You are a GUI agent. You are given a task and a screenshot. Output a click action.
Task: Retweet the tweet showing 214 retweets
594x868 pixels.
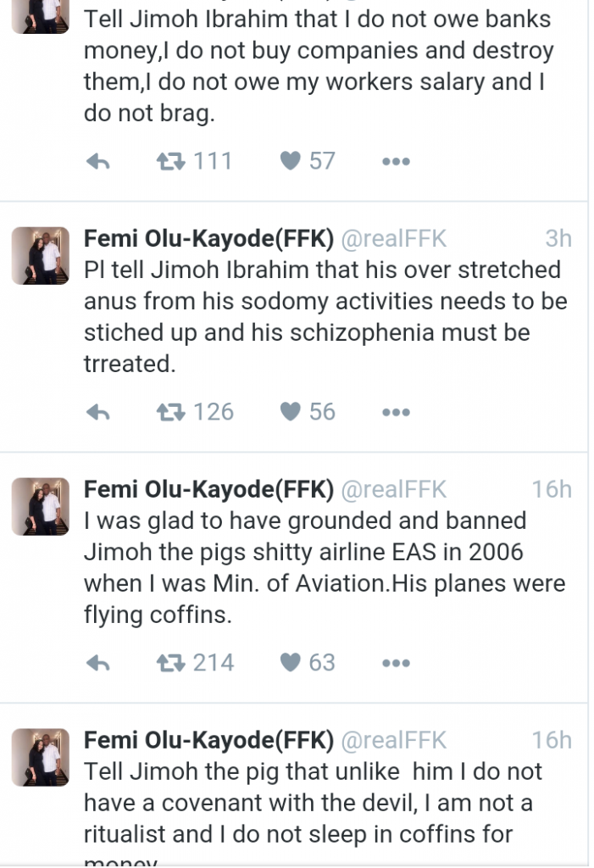(172, 663)
